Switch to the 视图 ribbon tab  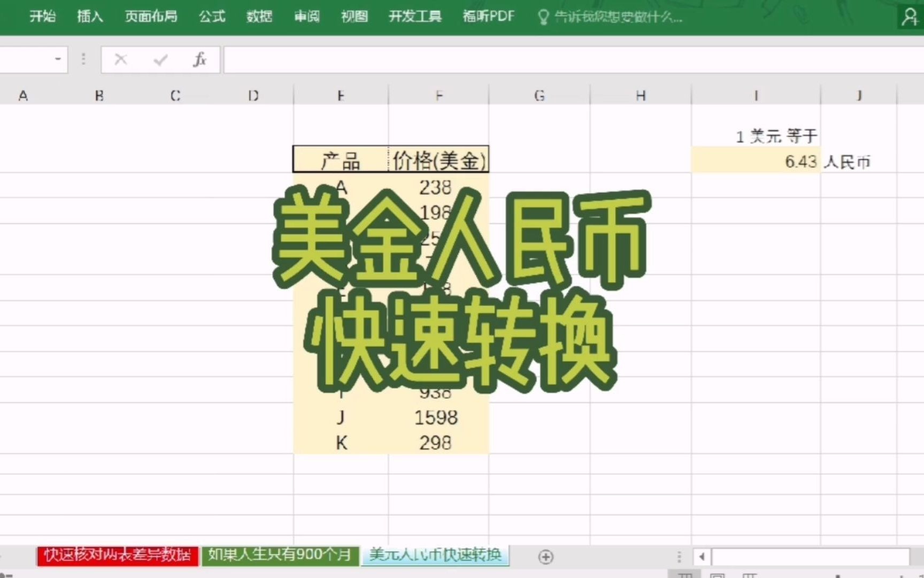click(x=355, y=17)
